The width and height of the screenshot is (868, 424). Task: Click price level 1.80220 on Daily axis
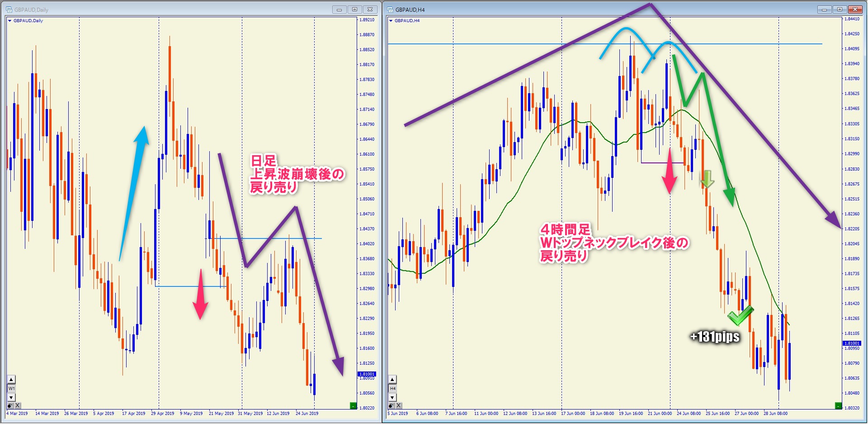[367, 408]
